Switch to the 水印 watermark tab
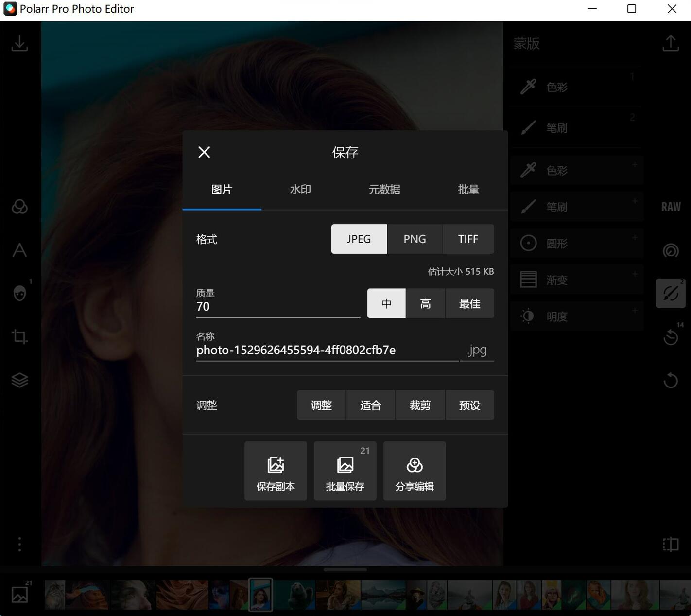The image size is (691, 616). click(300, 190)
